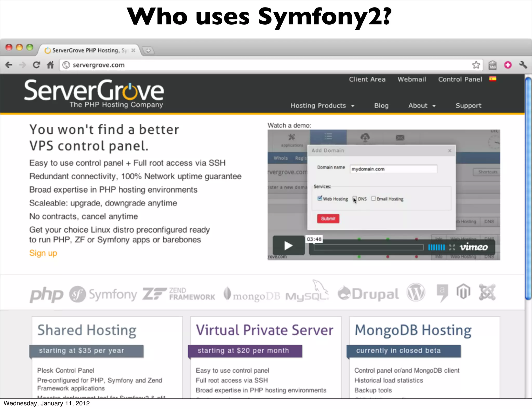
Task: Click the vimeo logo on player
Action: [x=474, y=247]
